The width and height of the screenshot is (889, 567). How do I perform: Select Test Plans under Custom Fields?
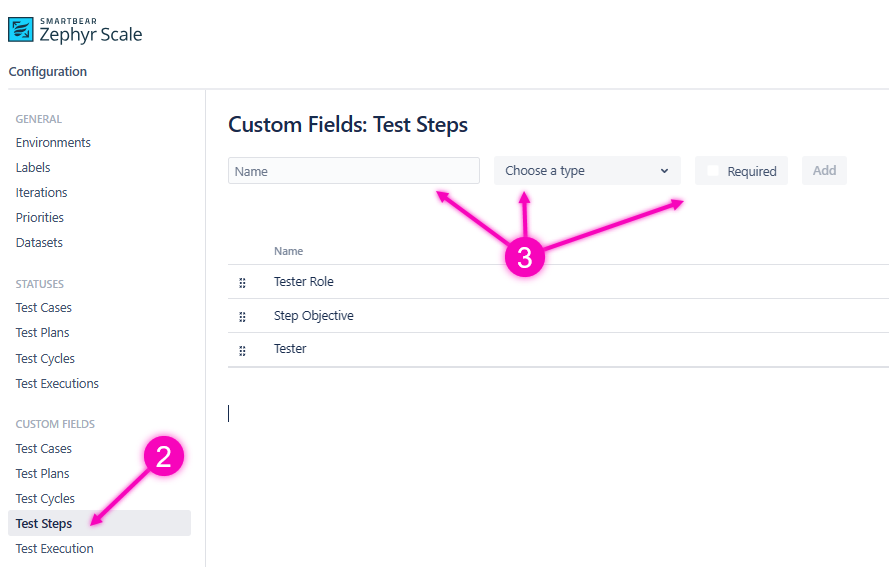coord(42,474)
